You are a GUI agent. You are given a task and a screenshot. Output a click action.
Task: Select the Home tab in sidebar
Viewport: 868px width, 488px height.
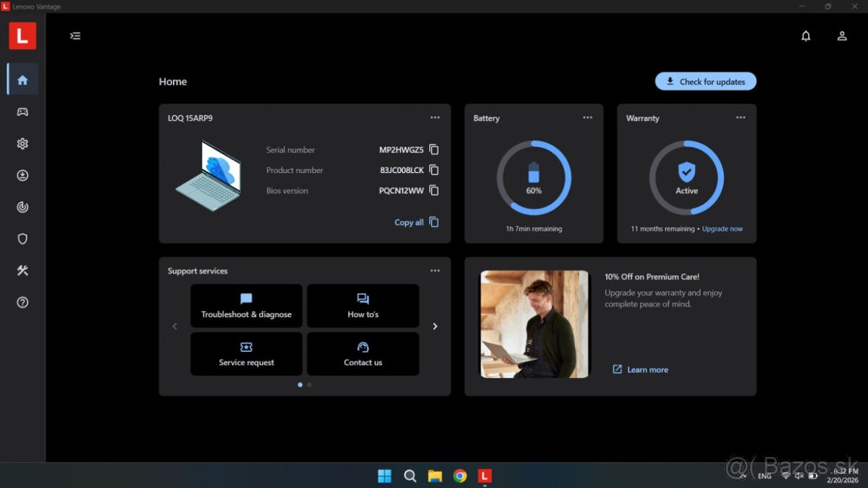point(22,80)
